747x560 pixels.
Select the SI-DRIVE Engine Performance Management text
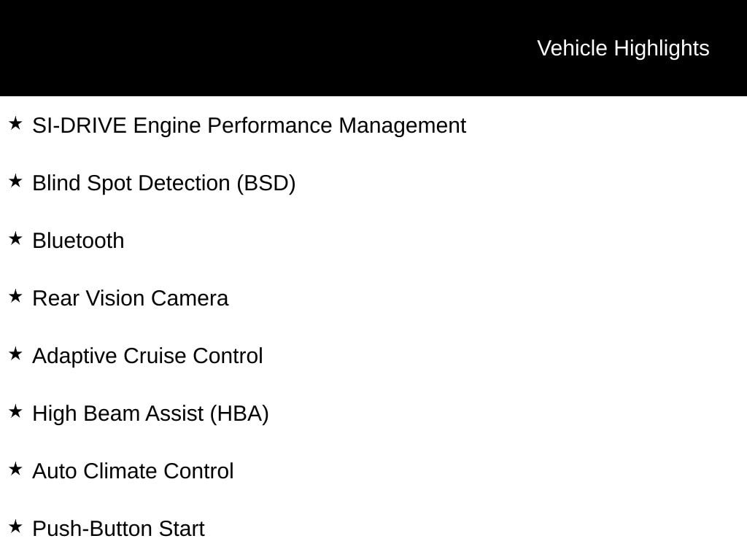[x=249, y=125]
